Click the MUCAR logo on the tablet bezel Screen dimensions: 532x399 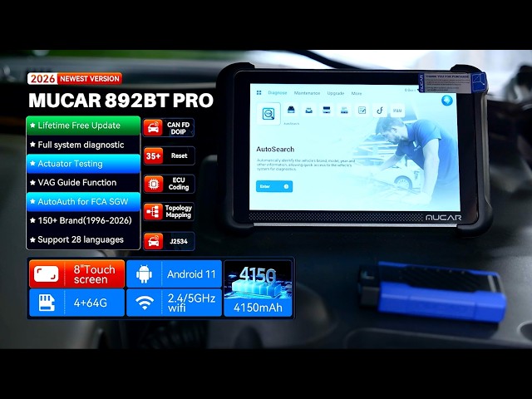[x=443, y=218]
